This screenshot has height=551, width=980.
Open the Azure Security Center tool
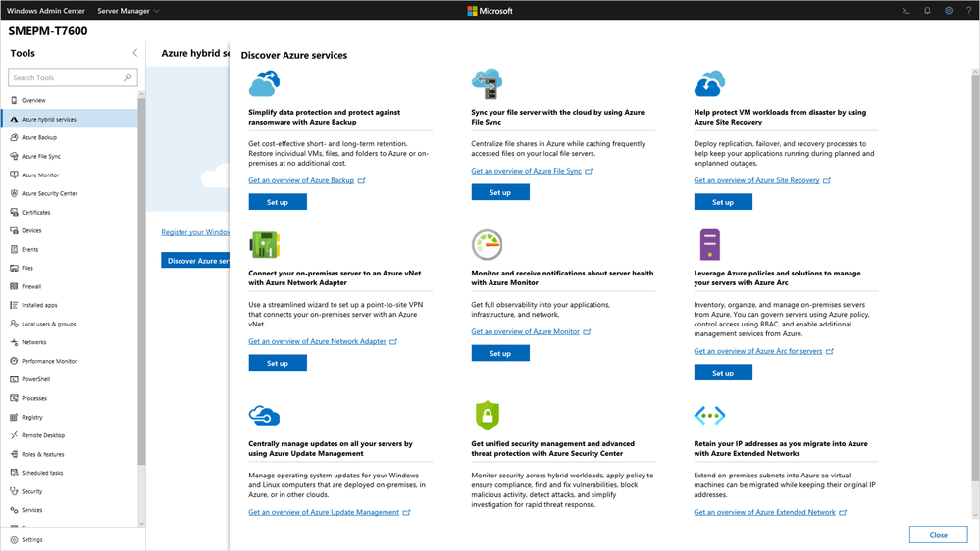coord(70,194)
